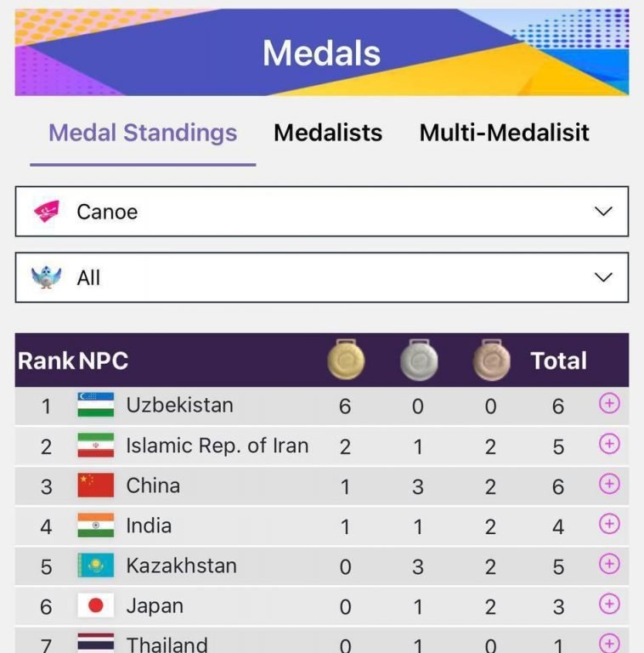Viewport: 644px width, 653px height.
Task: Click the Iran flag icon
Action: [95, 446]
